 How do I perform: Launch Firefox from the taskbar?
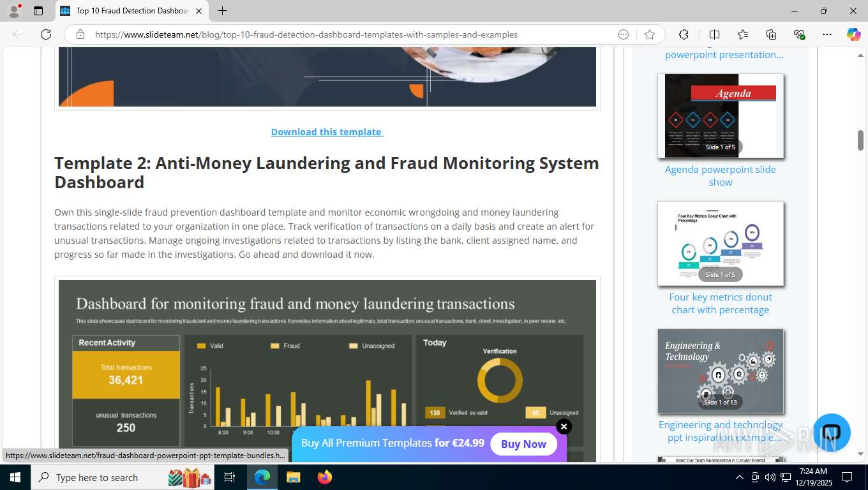pyautogui.click(x=324, y=477)
